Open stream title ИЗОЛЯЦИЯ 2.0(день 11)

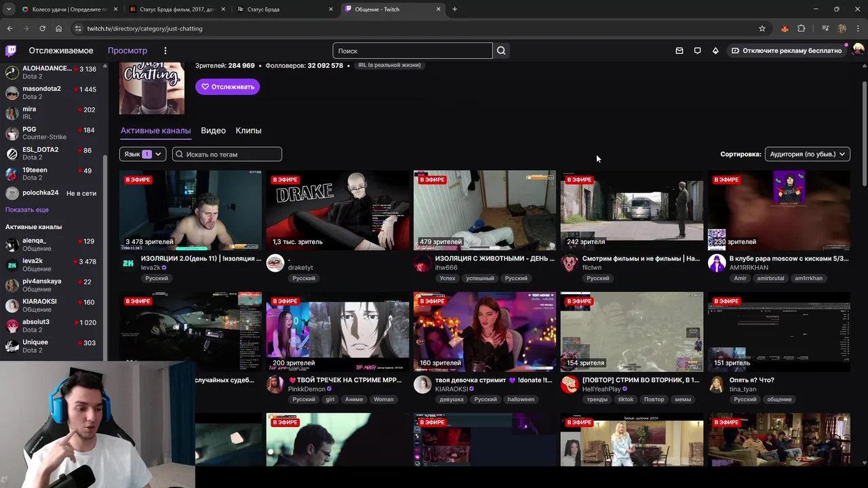click(x=201, y=259)
